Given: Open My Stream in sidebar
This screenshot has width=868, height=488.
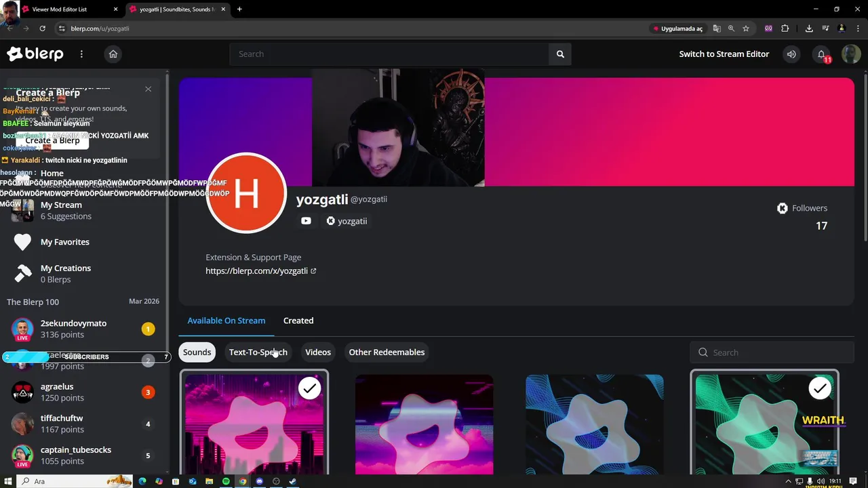Looking at the screenshot, I should [x=61, y=210].
